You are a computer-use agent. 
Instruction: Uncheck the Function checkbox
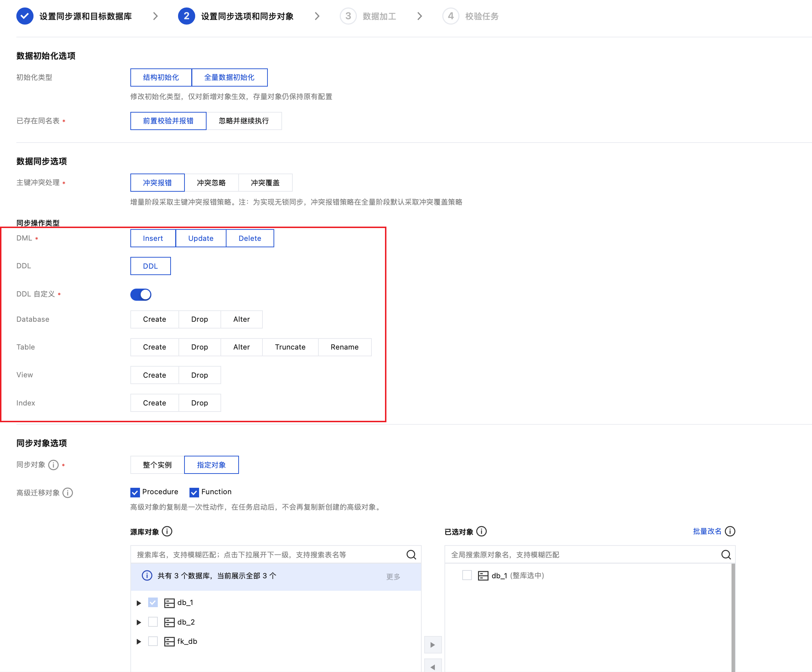pos(194,492)
